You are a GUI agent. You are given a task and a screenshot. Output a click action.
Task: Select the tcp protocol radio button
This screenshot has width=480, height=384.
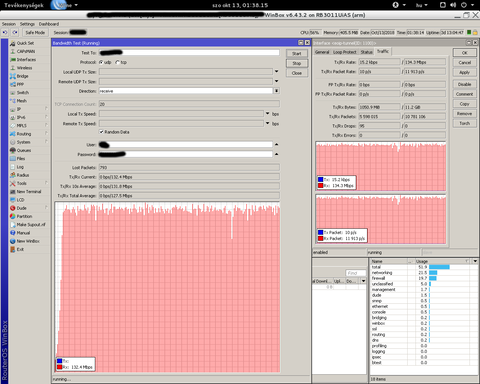[x=117, y=62]
